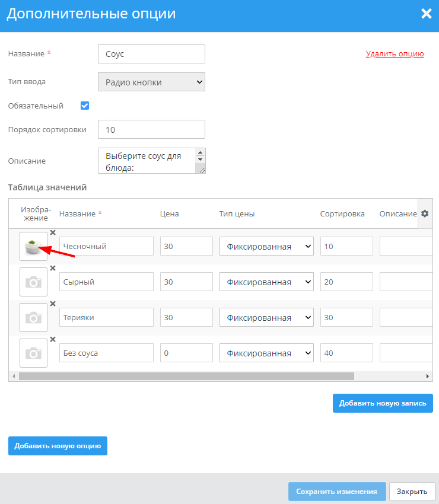Remove the Терияки row via X icon

53,304
